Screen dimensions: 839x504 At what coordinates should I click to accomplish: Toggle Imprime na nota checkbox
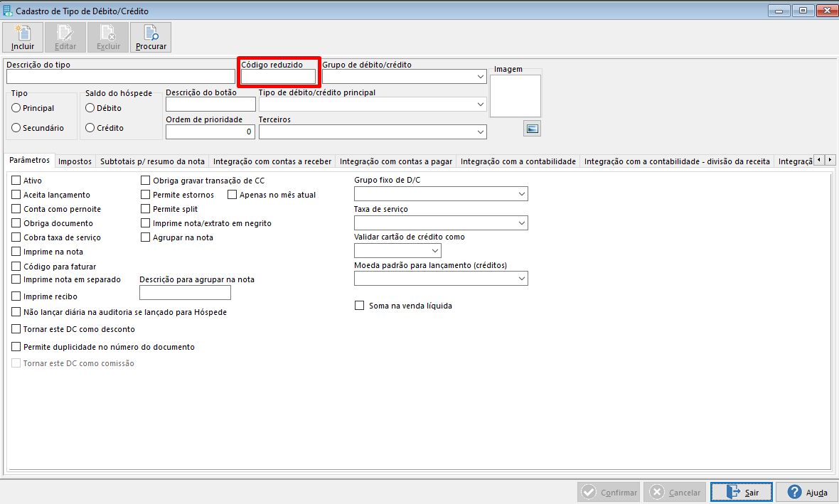pyautogui.click(x=16, y=252)
